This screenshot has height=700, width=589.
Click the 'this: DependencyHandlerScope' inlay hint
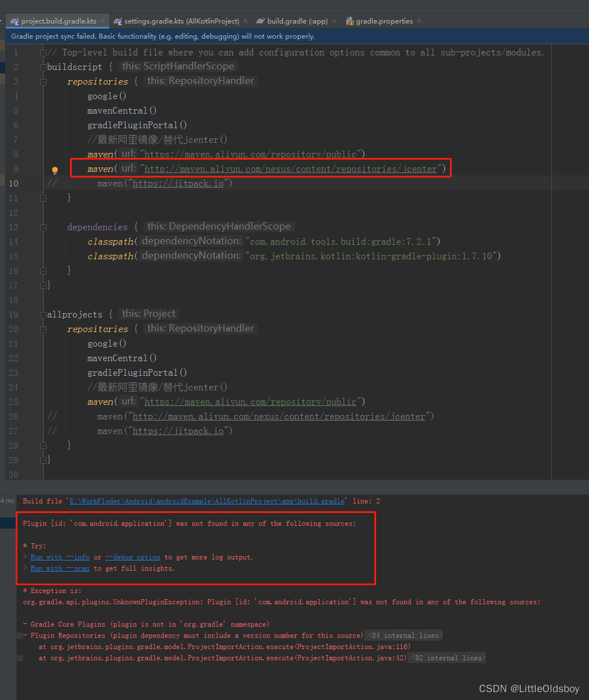(x=219, y=226)
